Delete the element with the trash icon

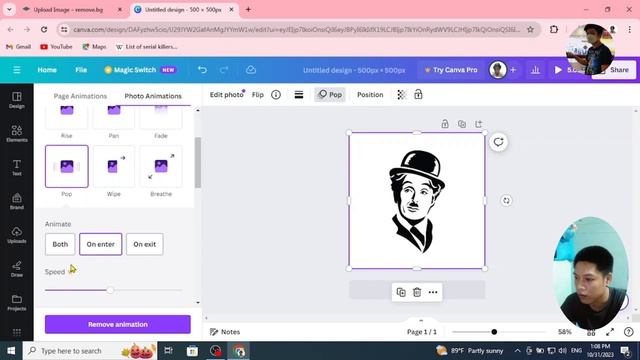pyautogui.click(x=417, y=292)
